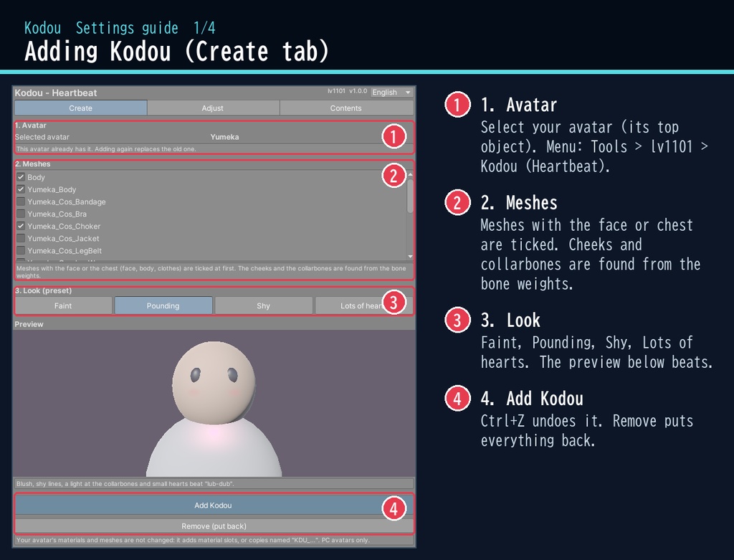Image resolution: width=734 pixels, height=560 pixels.
Task: Disable the Yumeka_Cos_Choker mesh
Action: point(21,226)
